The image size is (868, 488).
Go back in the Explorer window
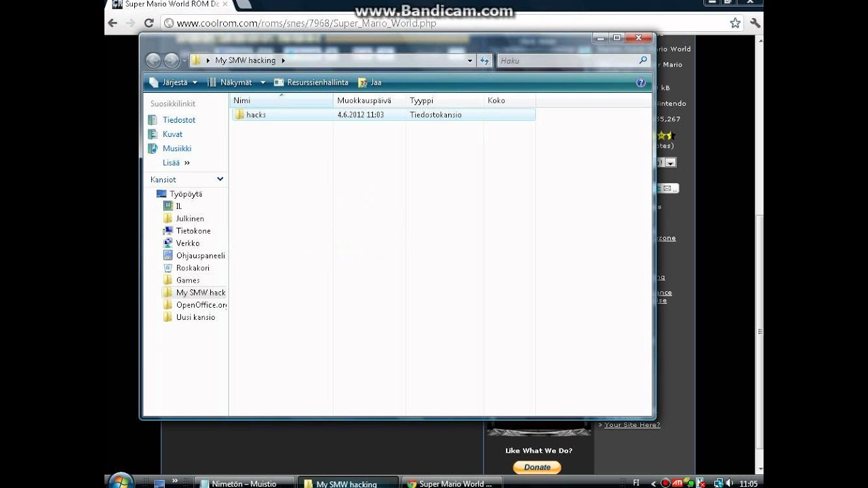coord(153,60)
